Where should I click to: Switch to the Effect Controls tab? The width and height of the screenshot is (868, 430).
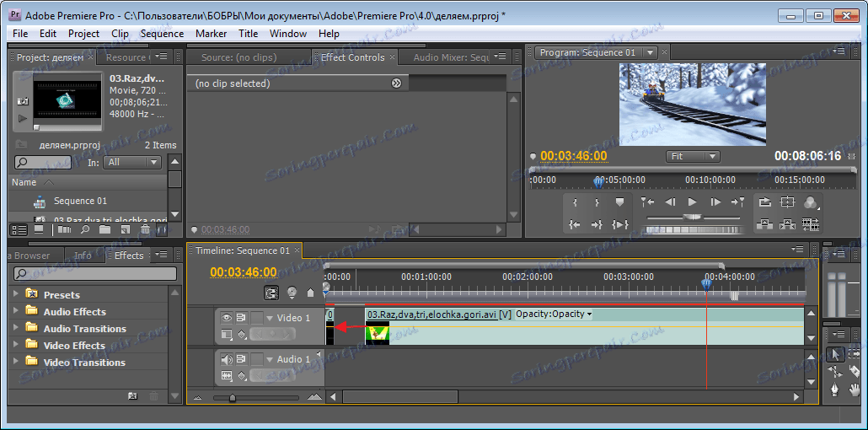pos(352,57)
